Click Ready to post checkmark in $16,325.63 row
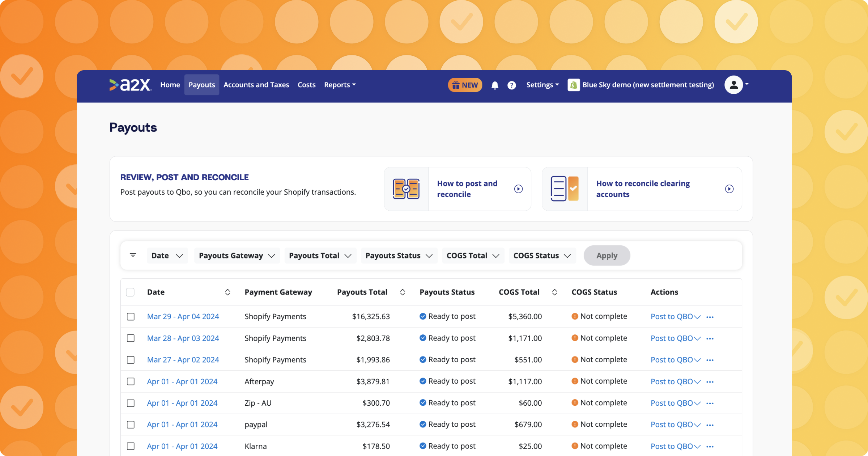868x456 pixels. (x=422, y=316)
